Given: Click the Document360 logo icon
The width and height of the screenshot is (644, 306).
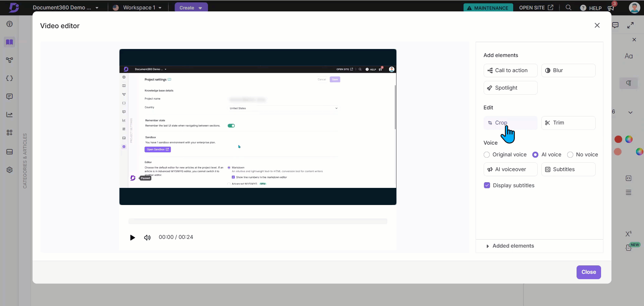Looking at the screenshot, I should [x=14, y=7].
